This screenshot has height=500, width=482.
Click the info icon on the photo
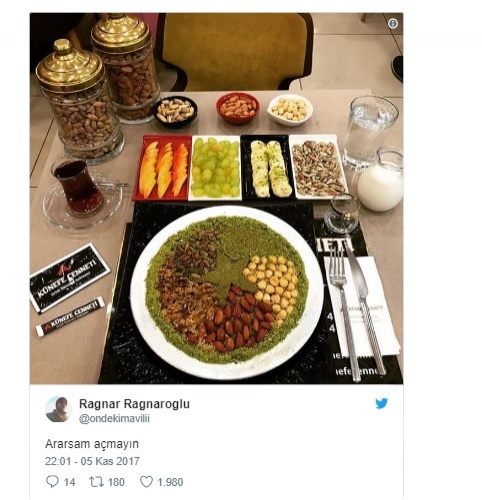(x=393, y=24)
